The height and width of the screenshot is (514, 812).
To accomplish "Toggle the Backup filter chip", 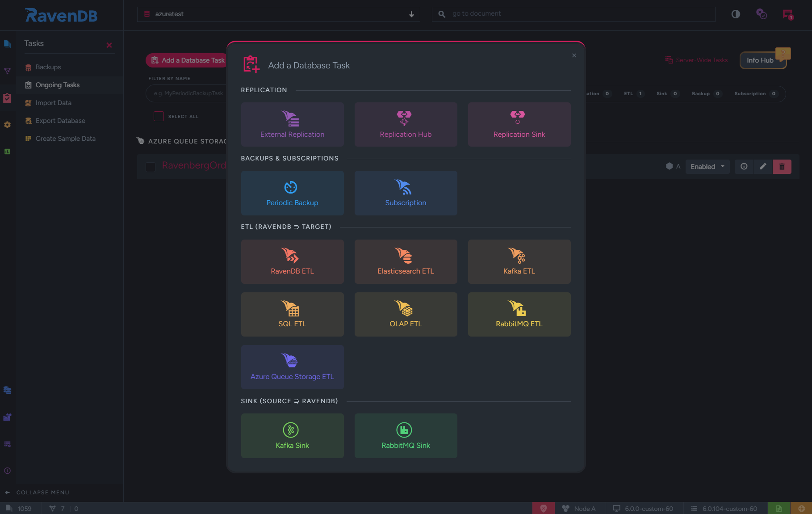I will coord(706,94).
